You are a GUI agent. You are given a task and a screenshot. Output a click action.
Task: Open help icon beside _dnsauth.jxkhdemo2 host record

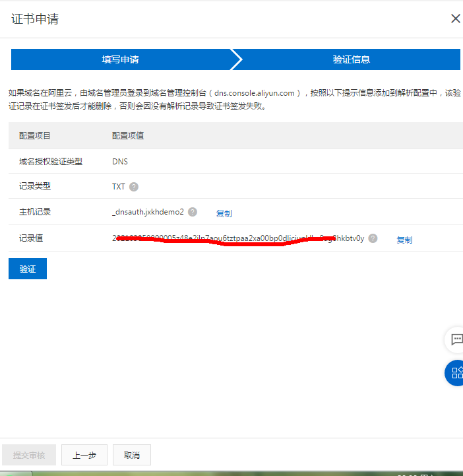193,212
